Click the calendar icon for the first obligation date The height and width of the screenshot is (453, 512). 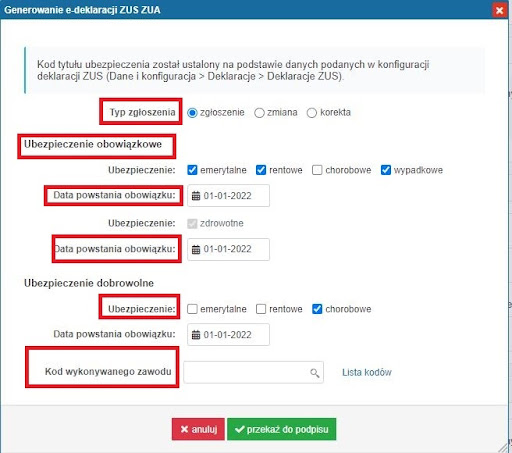196,196
